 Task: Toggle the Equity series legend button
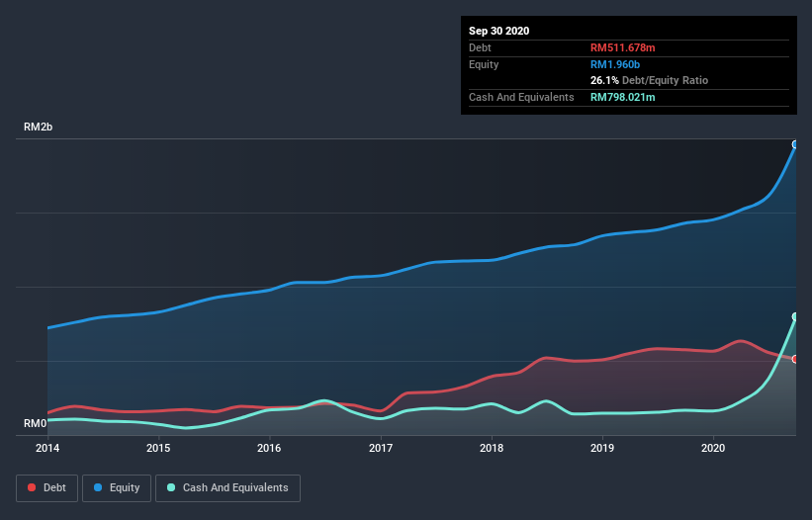click(x=117, y=488)
